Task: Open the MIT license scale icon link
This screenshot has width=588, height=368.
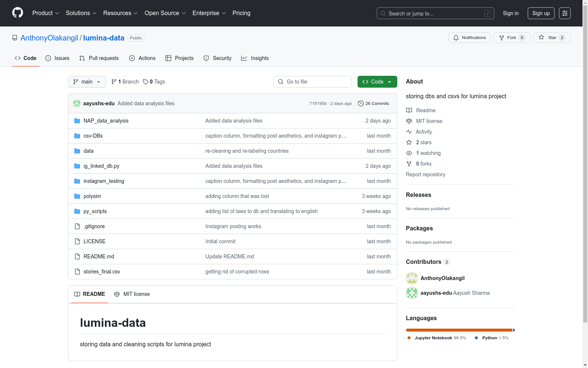Action: pos(424,121)
